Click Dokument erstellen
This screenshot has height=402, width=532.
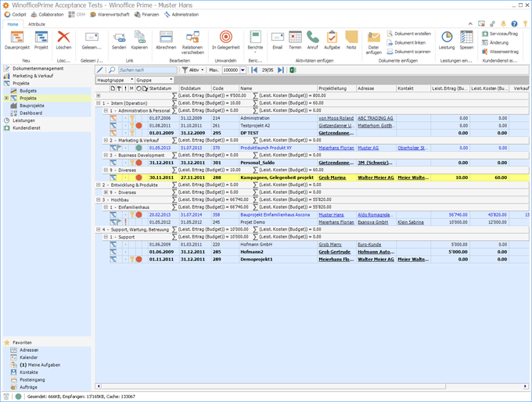pyautogui.click(x=409, y=34)
